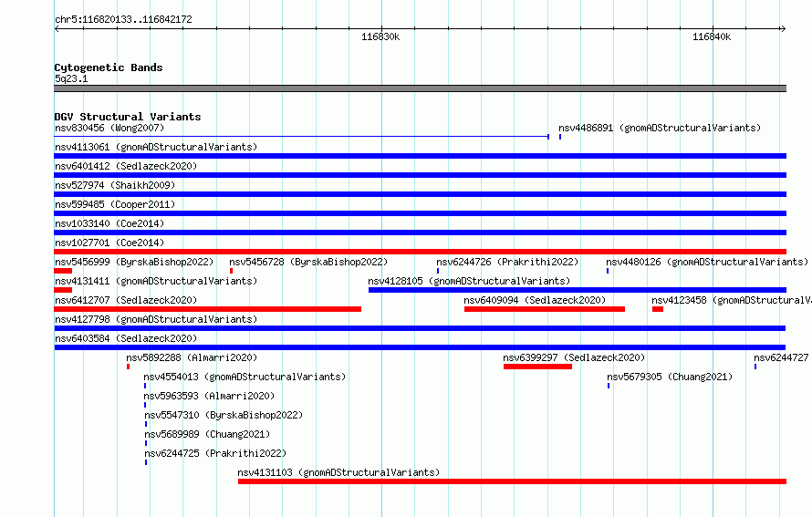Open variant nsv527974 (Shaikh2009)

point(115,185)
